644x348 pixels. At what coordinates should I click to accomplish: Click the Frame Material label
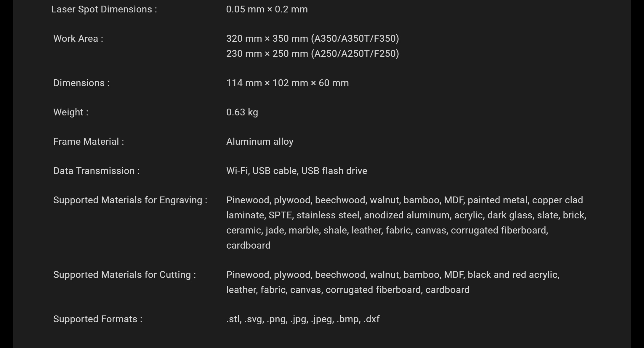(x=89, y=141)
